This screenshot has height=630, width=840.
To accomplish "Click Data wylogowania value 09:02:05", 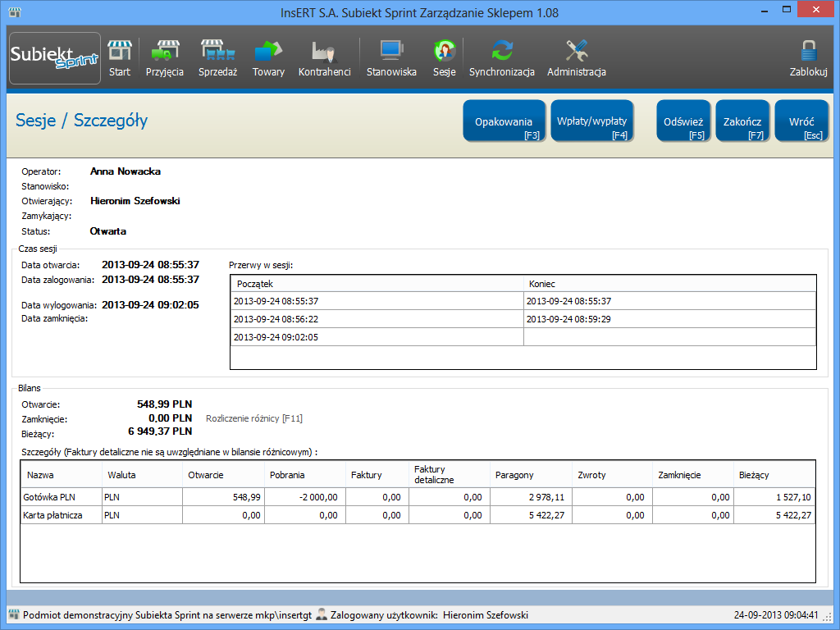I will (151, 305).
